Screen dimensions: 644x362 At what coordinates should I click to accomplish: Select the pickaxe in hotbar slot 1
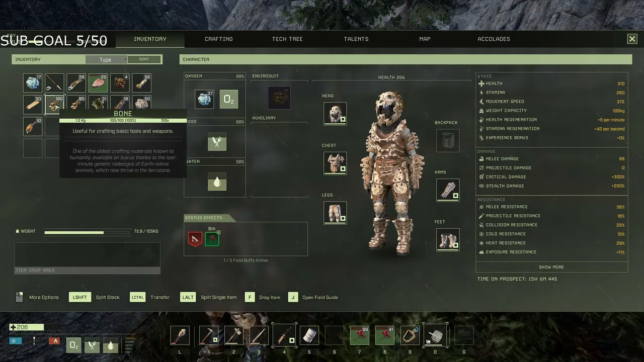pyautogui.click(x=209, y=335)
